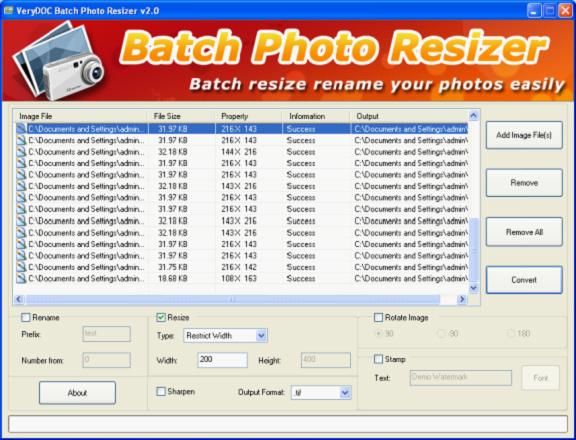Click the File Size column header
Screen dimensions: 576x440
pyautogui.click(x=181, y=116)
